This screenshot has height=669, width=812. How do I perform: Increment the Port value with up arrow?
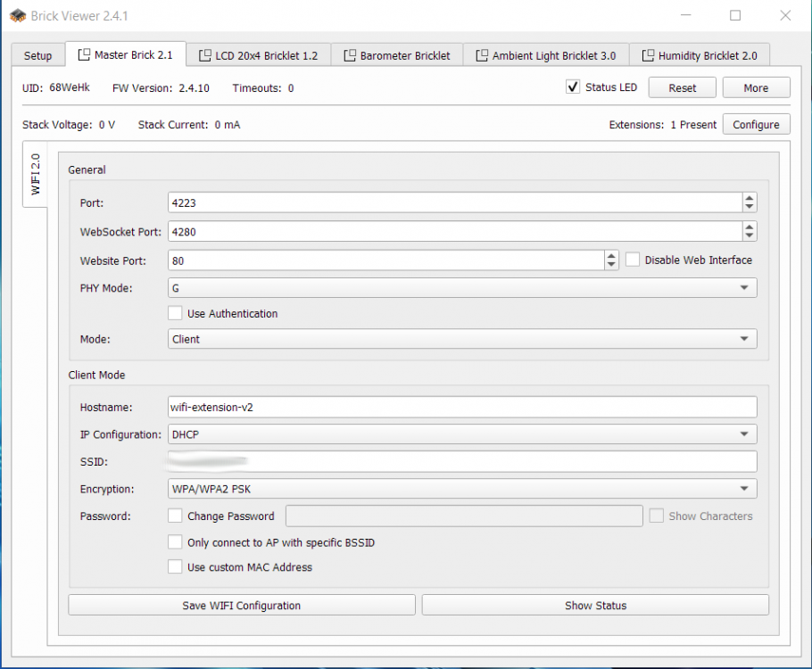click(x=750, y=198)
